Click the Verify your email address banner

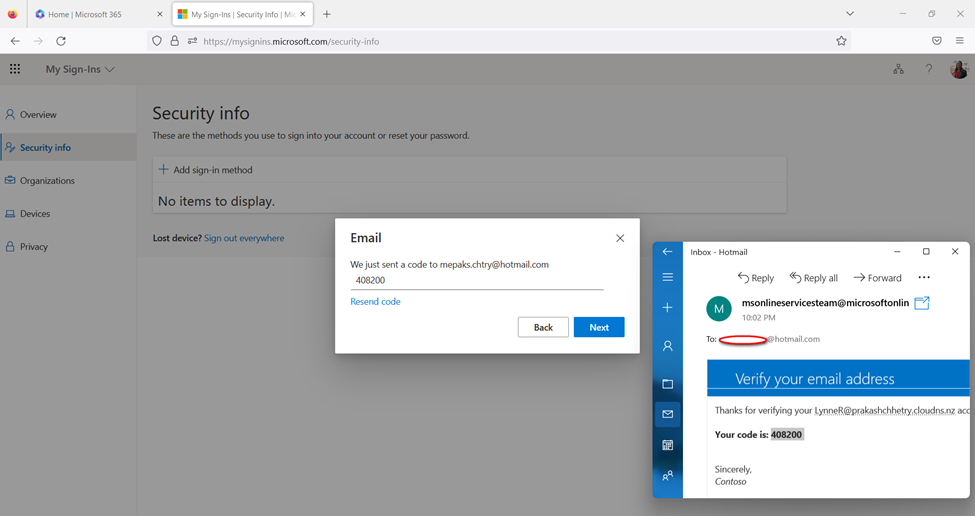click(x=838, y=378)
